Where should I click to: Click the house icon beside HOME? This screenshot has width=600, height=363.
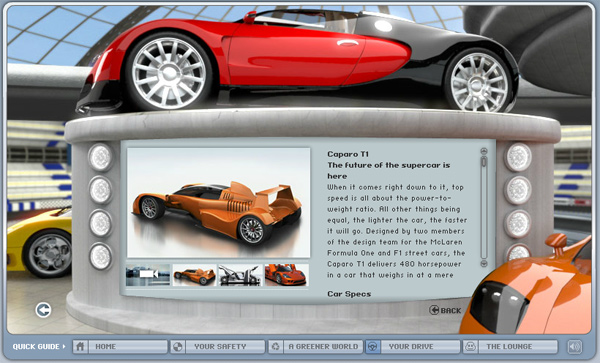coord(80,347)
